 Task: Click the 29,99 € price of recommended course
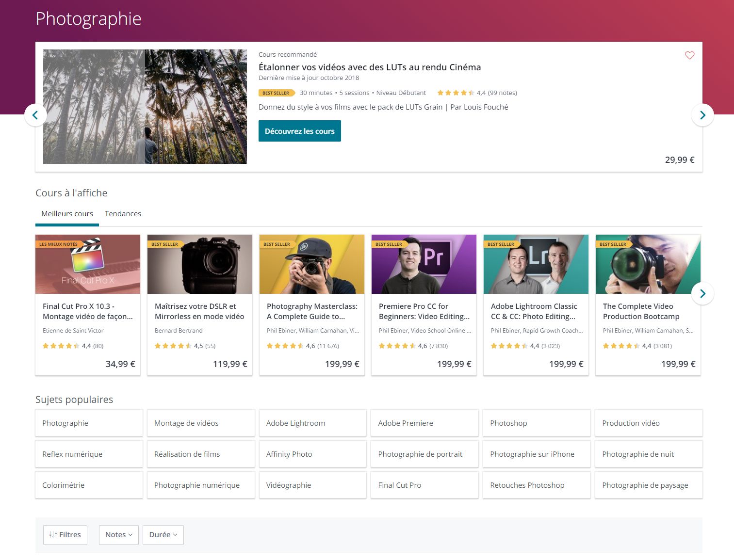point(680,160)
